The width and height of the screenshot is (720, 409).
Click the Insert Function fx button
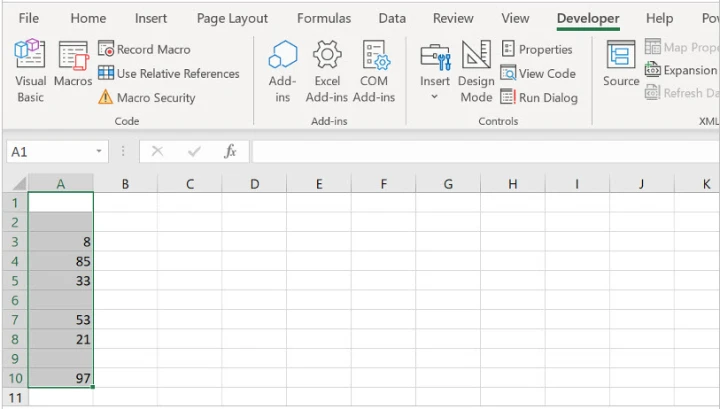[x=230, y=151]
